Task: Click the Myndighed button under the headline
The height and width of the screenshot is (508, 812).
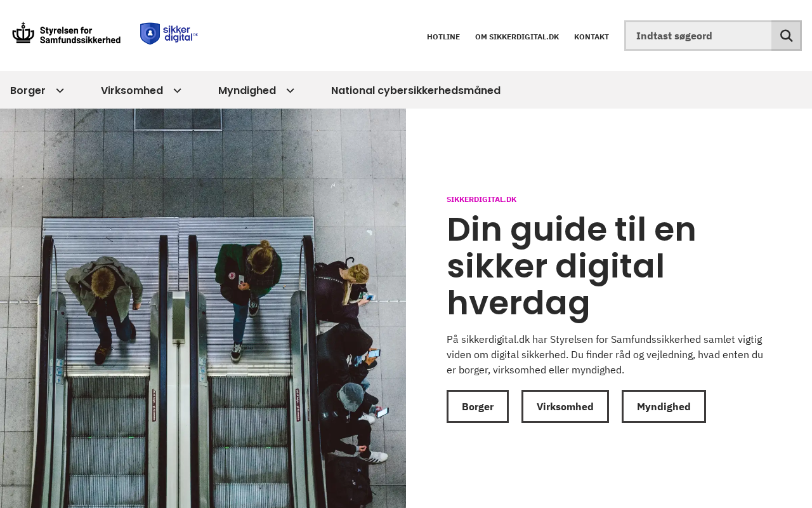Action: coord(664,406)
